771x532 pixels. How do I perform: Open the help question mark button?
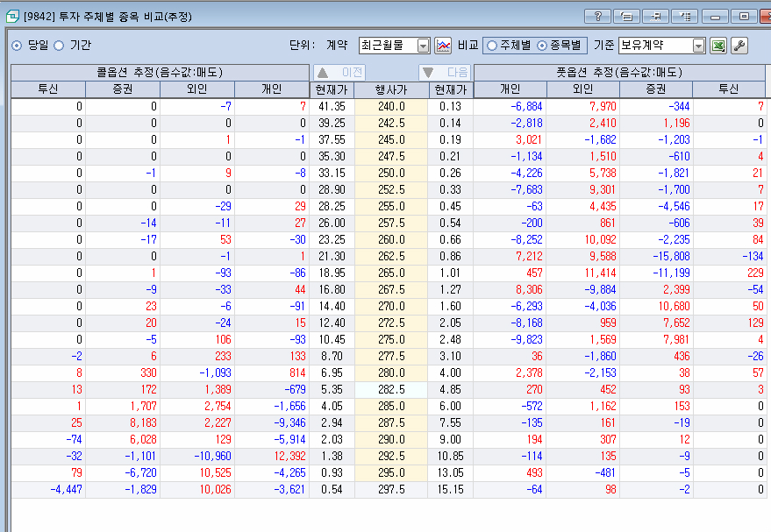[x=597, y=17]
